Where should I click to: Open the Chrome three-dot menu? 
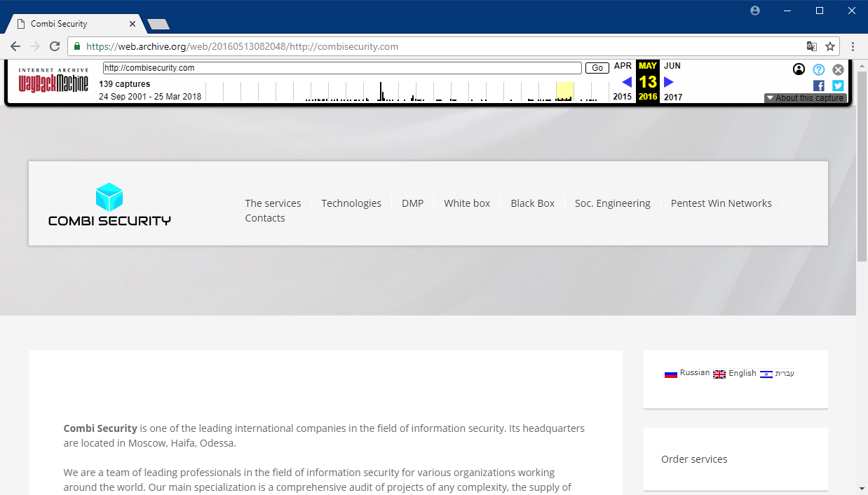853,46
